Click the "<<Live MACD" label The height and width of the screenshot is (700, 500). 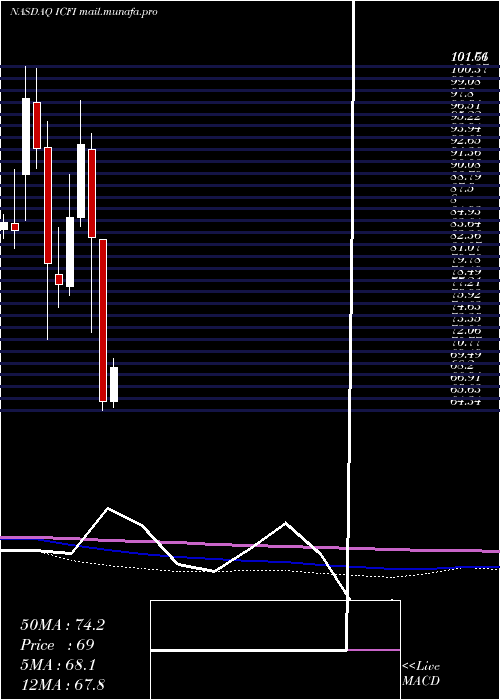pos(421,674)
